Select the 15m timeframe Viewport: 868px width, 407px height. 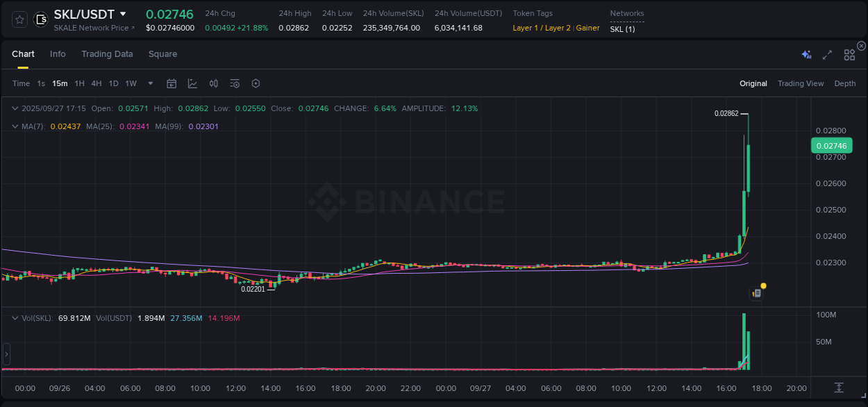[60, 83]
